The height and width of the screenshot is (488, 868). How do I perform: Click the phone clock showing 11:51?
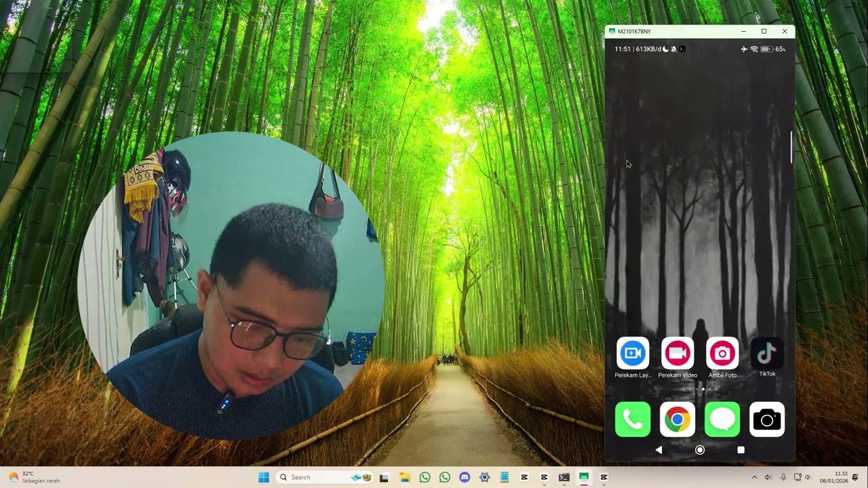click(623, 49)
